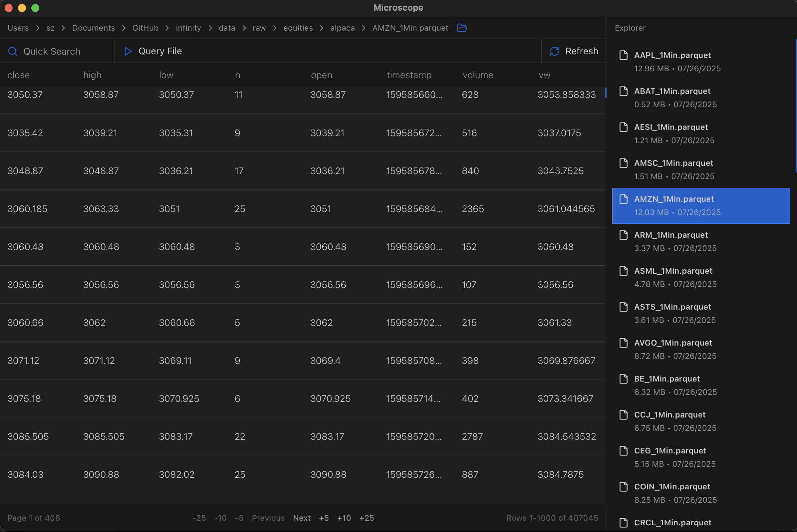Open AAPL_1Min.parquet in Explorer

701,62
